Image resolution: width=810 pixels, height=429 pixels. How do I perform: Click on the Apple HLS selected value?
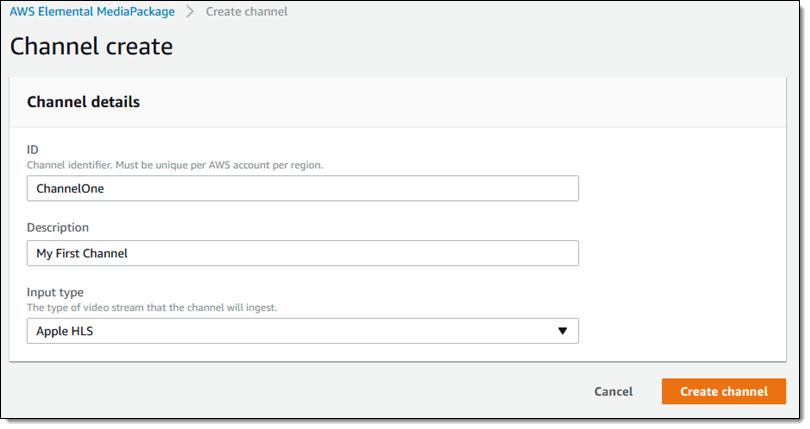(x=65, y=331)
